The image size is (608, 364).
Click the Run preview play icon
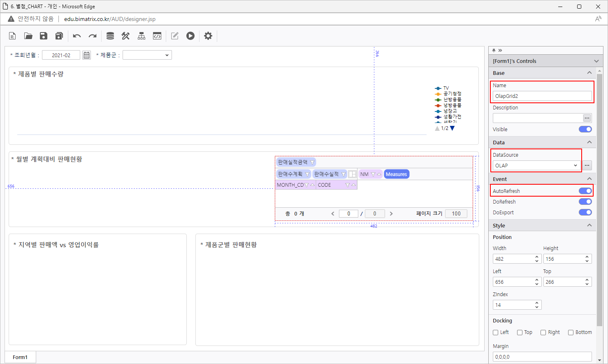click(190, 36)
